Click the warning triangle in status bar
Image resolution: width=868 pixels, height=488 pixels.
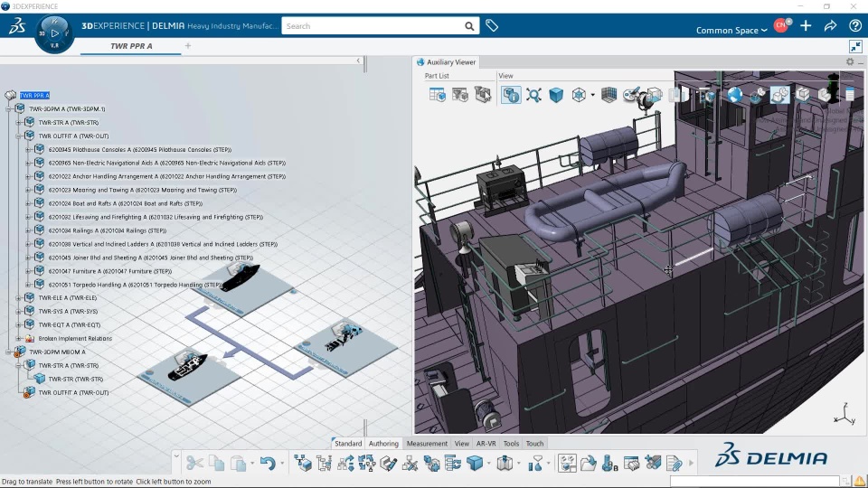(x=860, y=481)
